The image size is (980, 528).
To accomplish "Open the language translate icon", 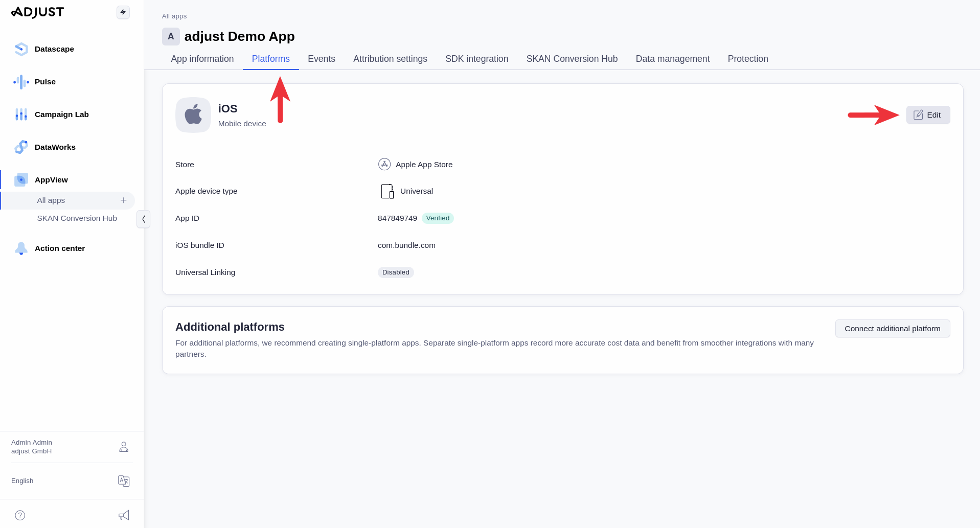I will (x=124, y=481).
